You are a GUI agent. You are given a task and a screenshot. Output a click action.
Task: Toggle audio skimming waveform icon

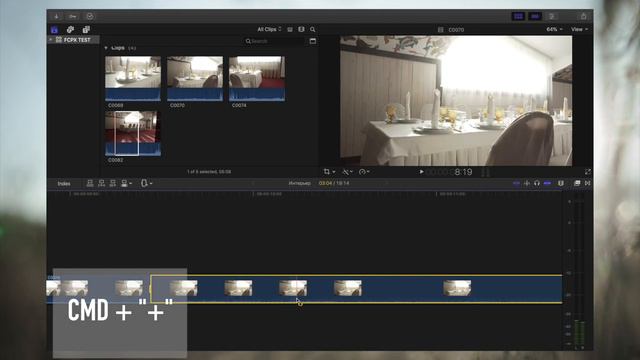pos(527,184)
